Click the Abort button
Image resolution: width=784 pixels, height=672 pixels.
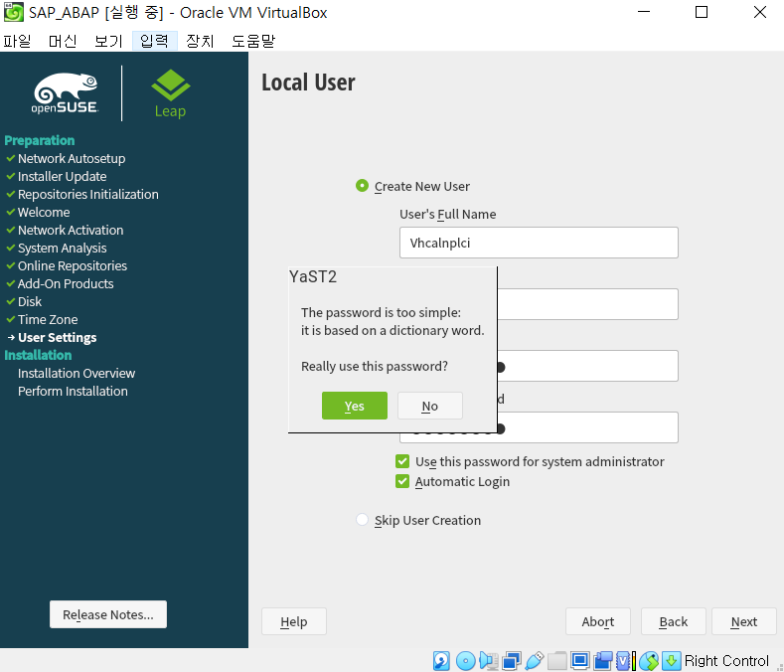click(598, 621)
